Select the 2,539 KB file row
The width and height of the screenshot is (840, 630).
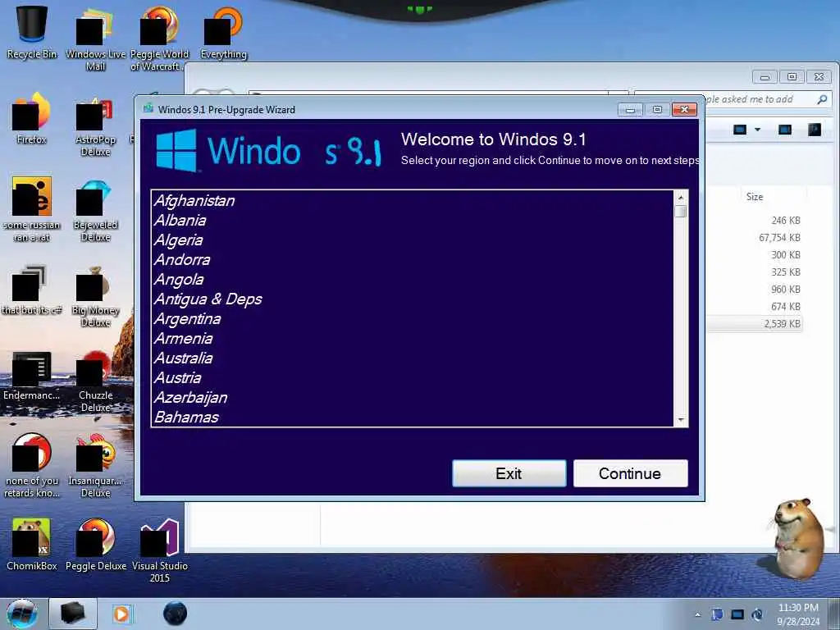pos(755,323)
